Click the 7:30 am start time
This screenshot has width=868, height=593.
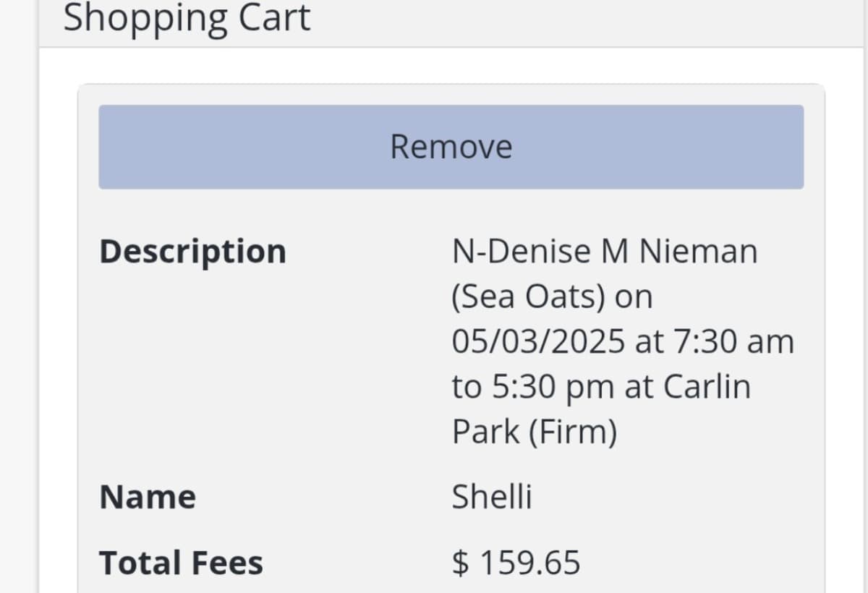[x=728, y=341]
